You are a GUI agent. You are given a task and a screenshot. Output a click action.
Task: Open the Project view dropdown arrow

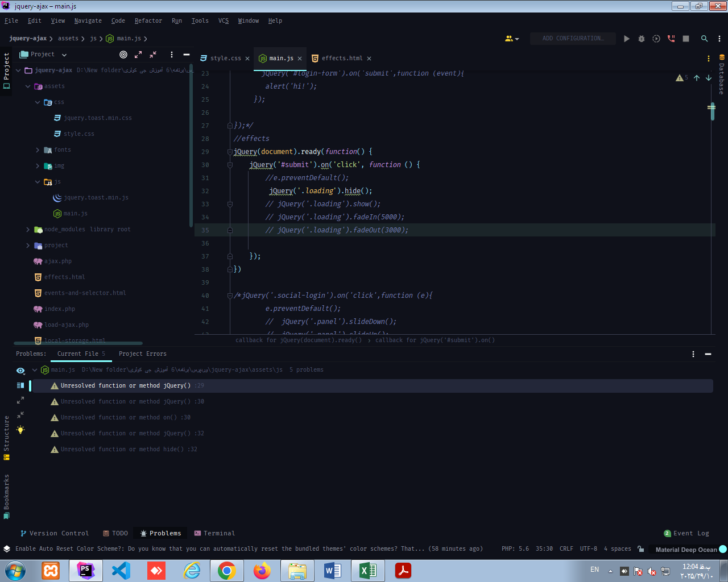[x=64, y=55]
